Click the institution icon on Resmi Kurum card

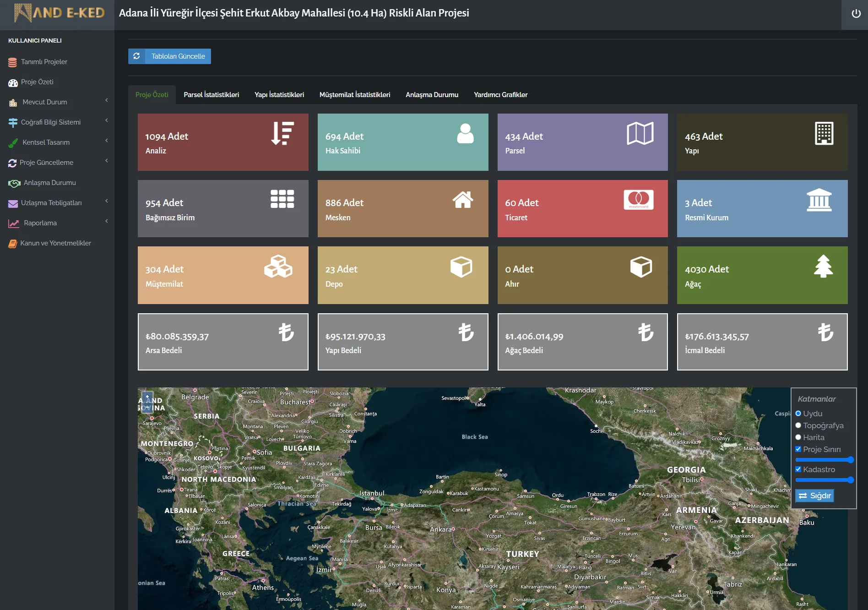819,200
